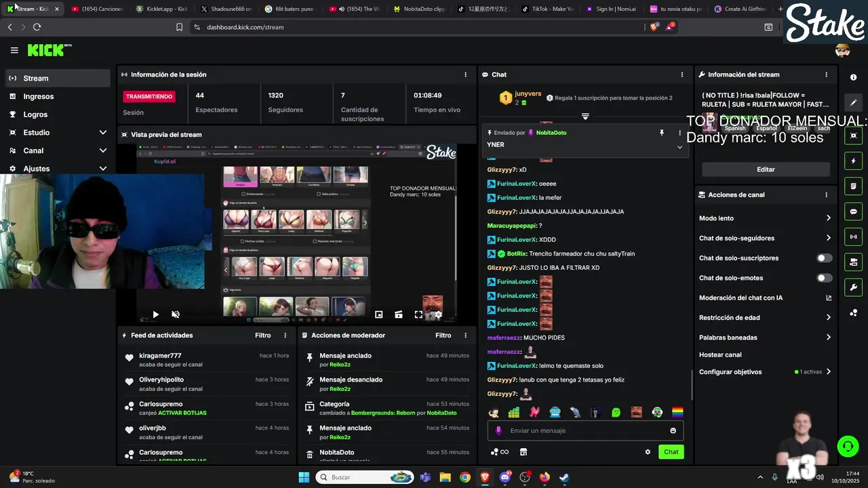Screen dimensions: 868x488
Task: Expand the chat leaderboard arrow
Action: click(x=585, y=117)
